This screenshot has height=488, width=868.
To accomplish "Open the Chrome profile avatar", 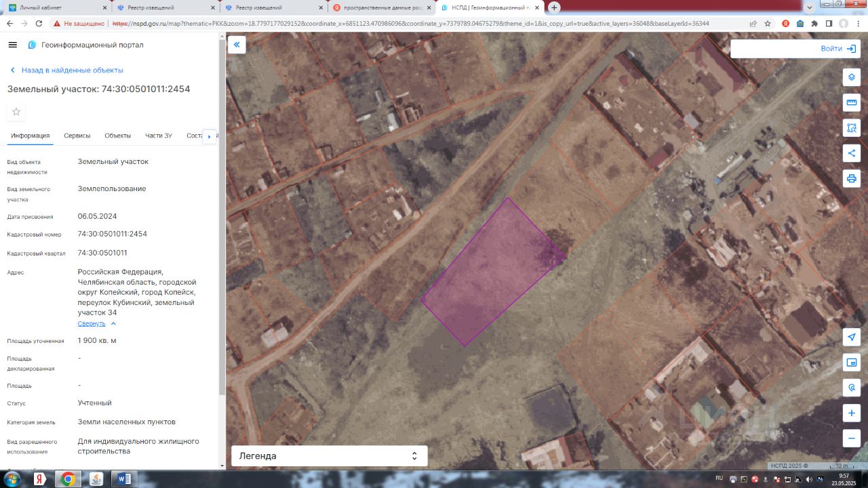I will pos(844,23).
